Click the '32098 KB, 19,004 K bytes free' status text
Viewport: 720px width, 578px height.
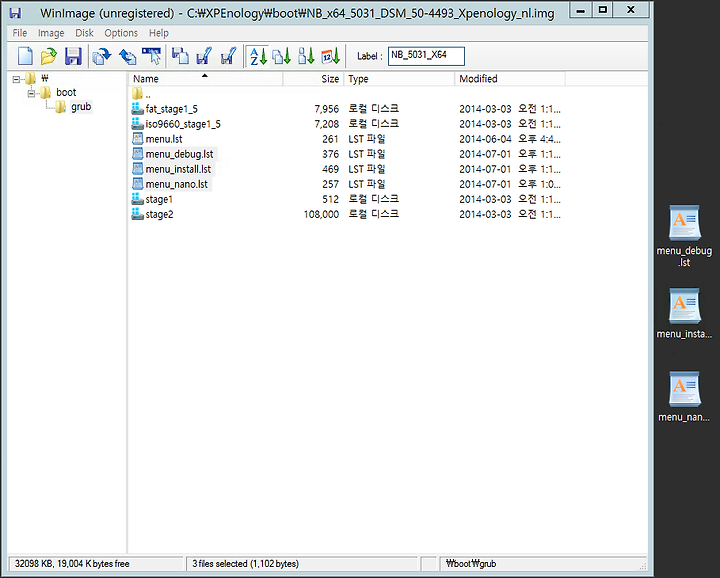(x=72, y=564)
